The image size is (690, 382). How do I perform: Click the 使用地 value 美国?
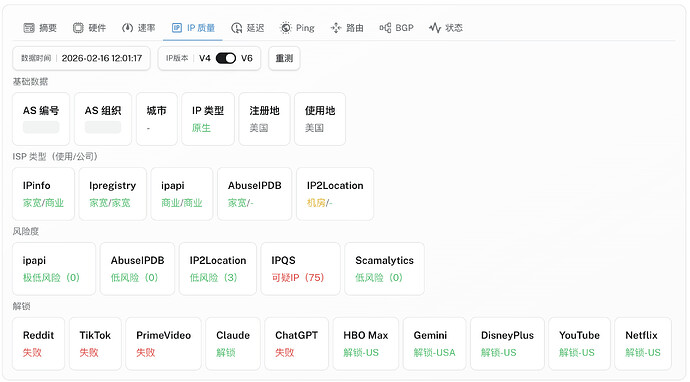pos(314,128)
